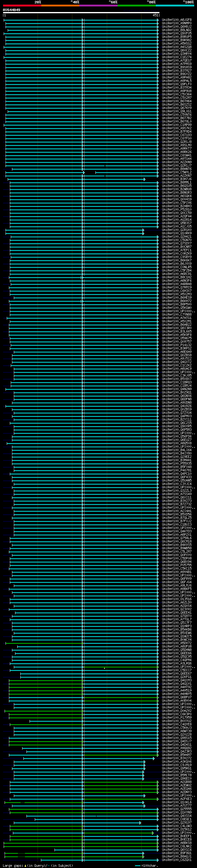Click the 'Large gaps' legend text
The width and height of the screenshot is (197, 868).
pyautogui.click(x=13, y=866)
